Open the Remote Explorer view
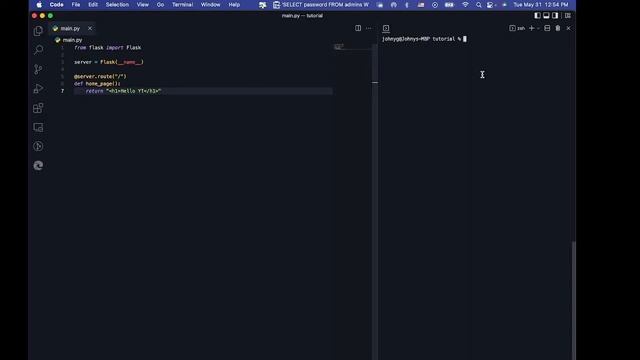 click(38, 127)
